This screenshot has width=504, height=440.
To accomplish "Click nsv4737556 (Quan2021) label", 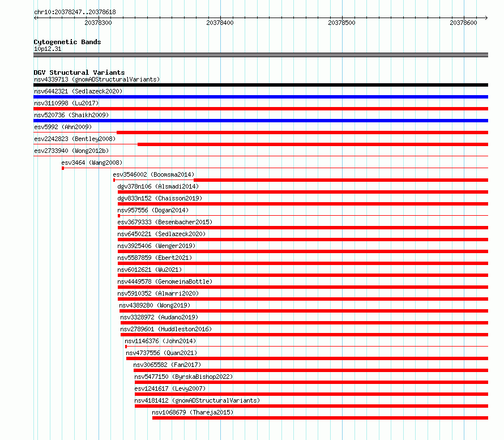I will [161, 353].
